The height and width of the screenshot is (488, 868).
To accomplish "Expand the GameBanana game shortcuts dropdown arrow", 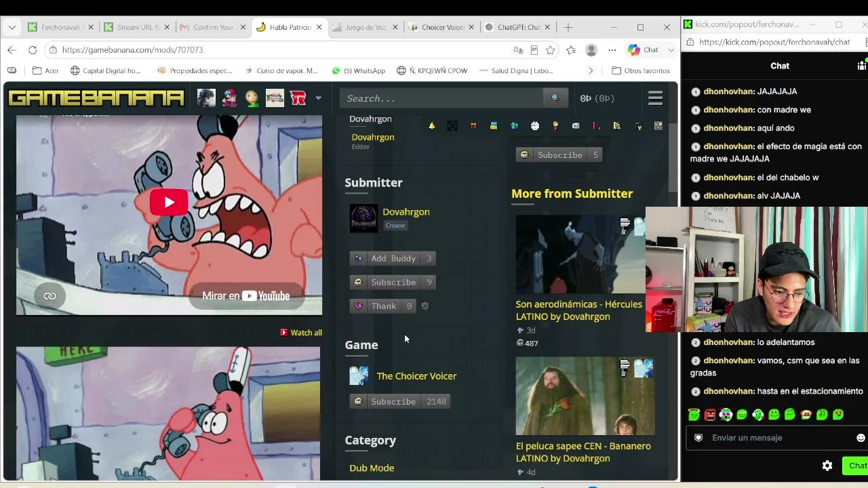I will (x=318, y=98).
